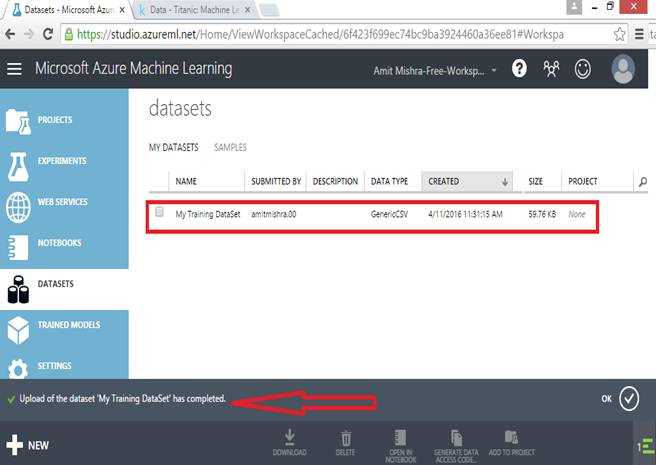Go back in the browser
Screen dimensions: 656x465
coord(10,34)
